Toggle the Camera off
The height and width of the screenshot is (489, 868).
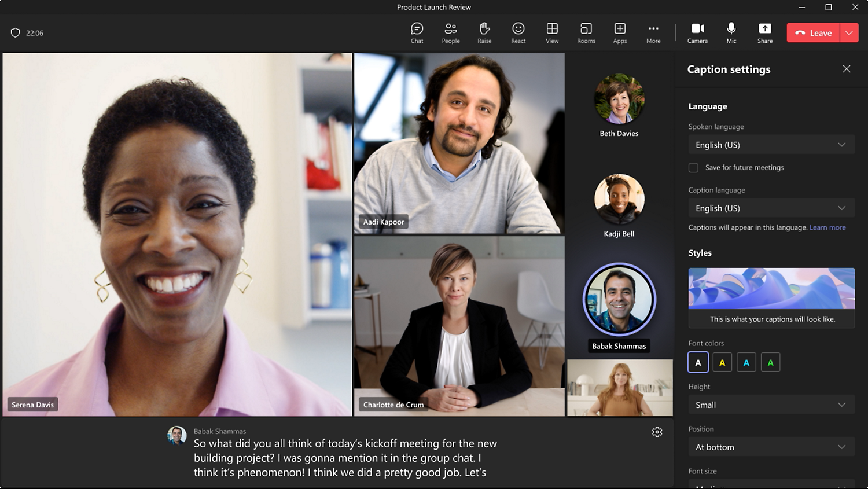pyautogui.click(x=697, y=32)
